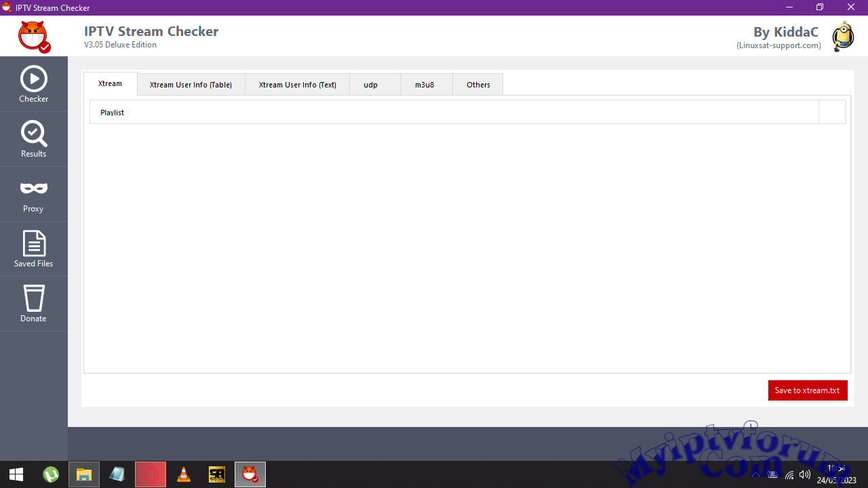
Task: Click inside the Playlist input field
Action: [x=407, y=112]
